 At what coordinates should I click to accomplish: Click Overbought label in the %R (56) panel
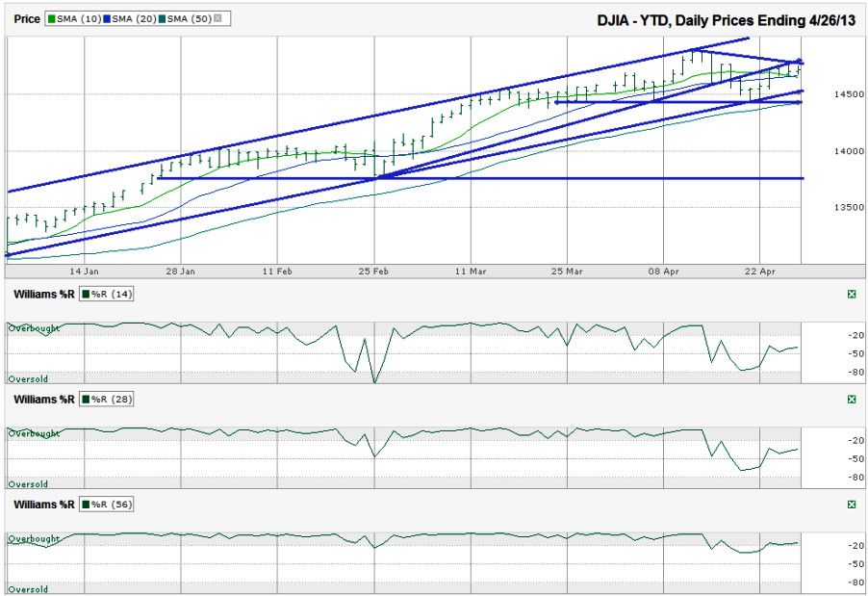34,539
